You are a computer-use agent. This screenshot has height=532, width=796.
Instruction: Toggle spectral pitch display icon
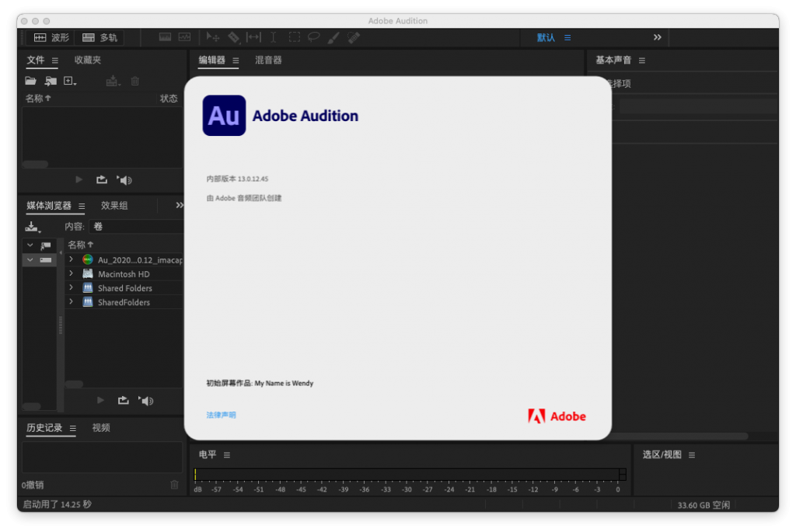click(x=185, y=37)
